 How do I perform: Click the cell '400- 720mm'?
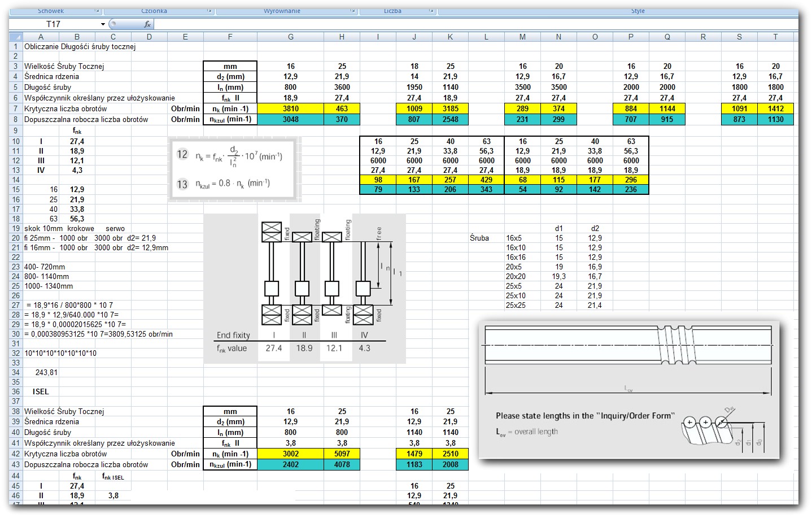pyautogui.click(x=45, y=267)
